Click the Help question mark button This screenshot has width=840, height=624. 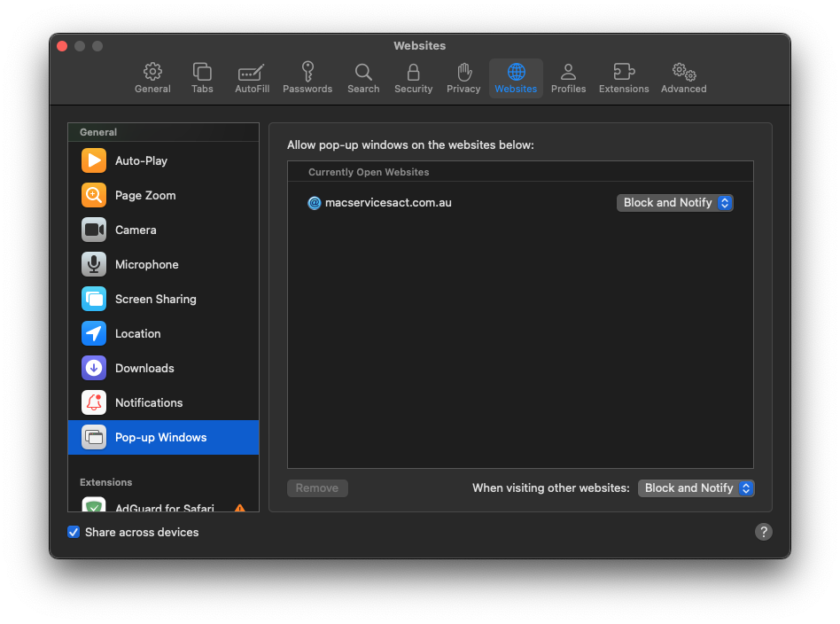(764, 532)
